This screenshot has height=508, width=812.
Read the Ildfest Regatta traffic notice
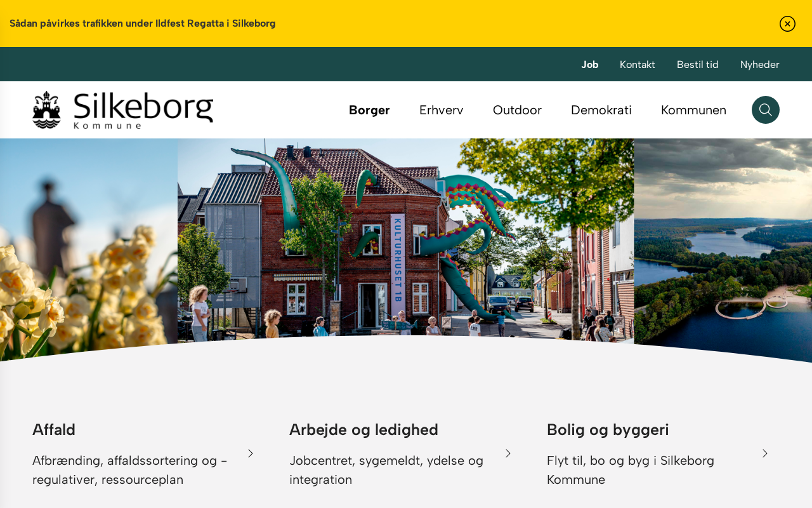[143, 23]
